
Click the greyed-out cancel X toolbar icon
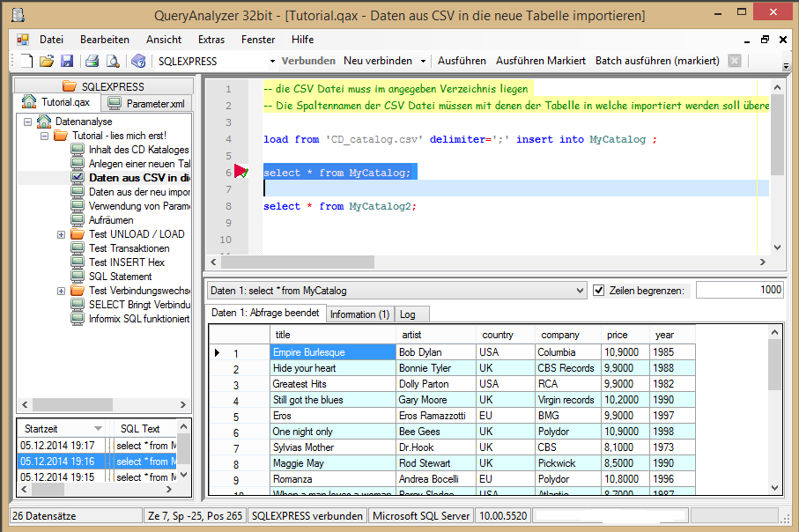pyautogui.click(x=735, y=61)
